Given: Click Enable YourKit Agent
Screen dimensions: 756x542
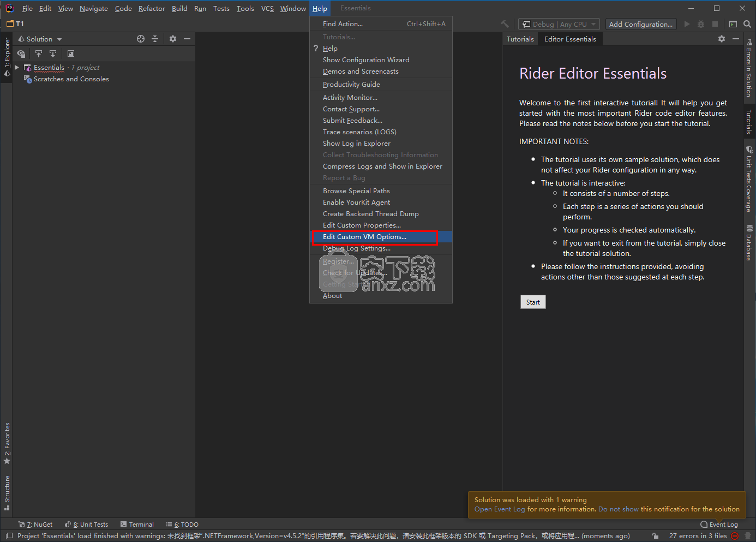Looking at the screenshot, I should (381, 202).
